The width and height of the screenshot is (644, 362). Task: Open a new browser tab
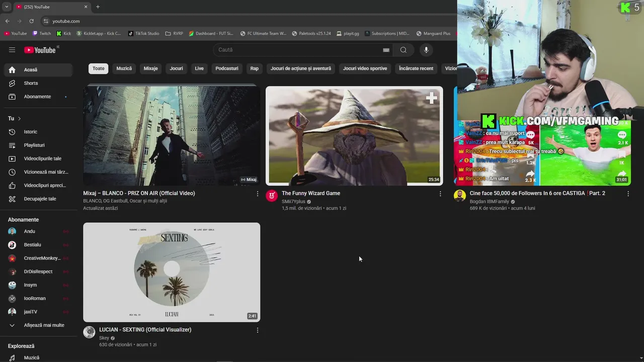(98, 7)
